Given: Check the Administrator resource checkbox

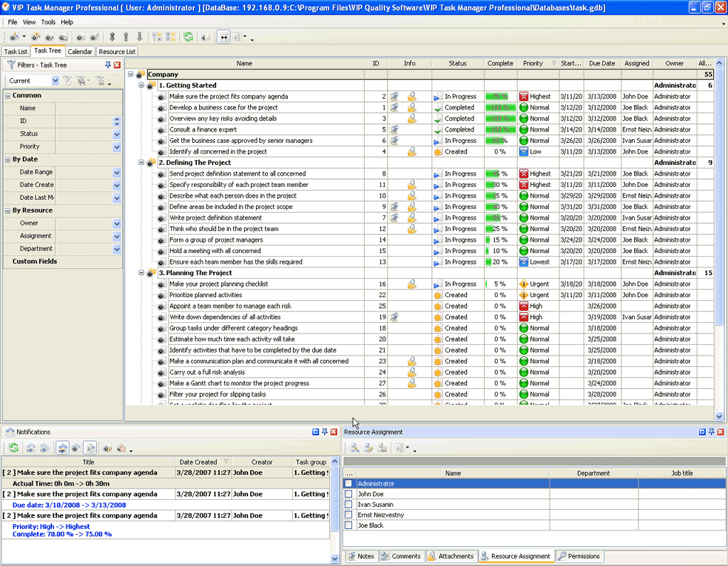Looking at the screenshot, I should (x=348, y=484).
